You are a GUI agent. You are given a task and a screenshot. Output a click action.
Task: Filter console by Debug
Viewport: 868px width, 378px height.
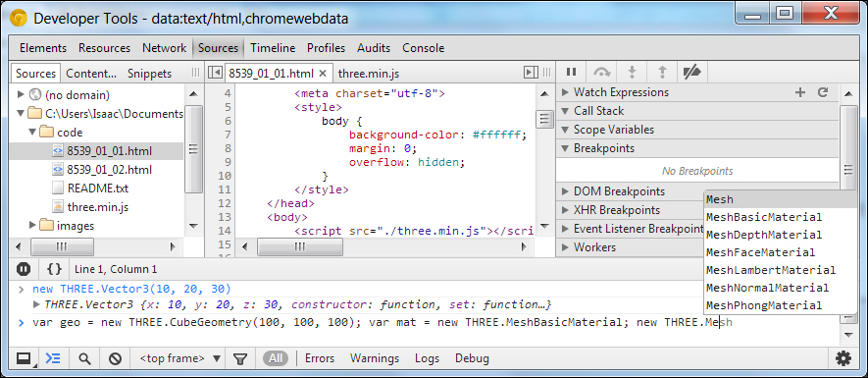[x=472, y=358]
